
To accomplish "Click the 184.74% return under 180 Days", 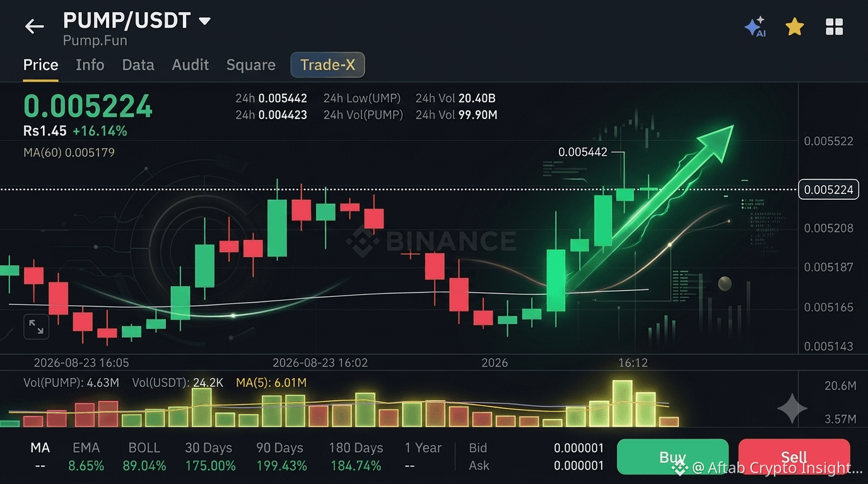I will pos(356,466).
